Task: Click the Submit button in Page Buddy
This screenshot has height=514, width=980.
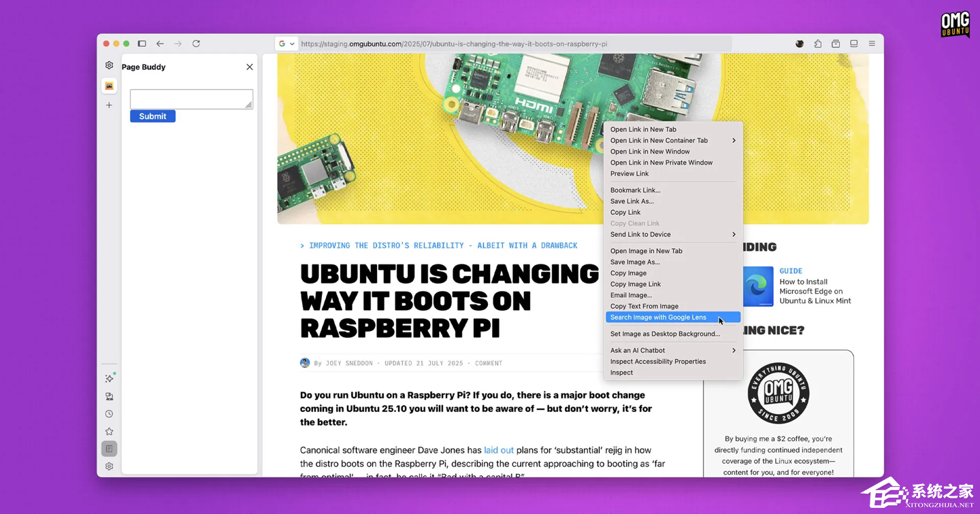Action: point(152,116)
